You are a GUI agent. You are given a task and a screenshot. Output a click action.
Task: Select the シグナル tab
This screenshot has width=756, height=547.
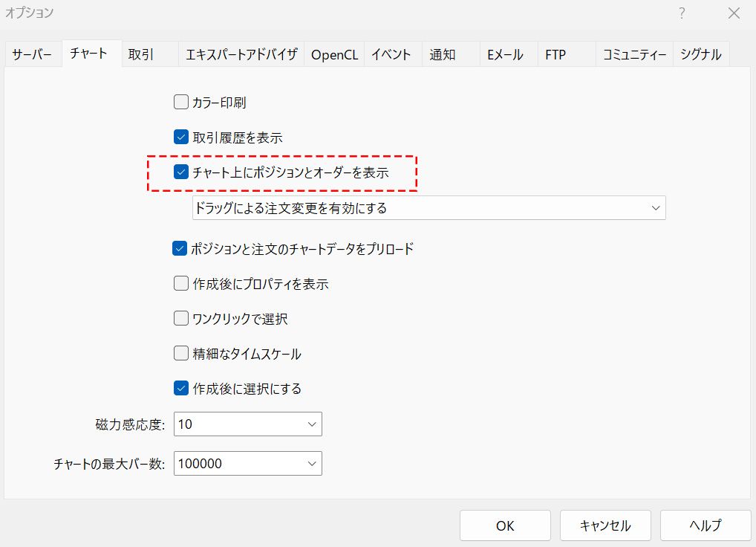coord(700,55)
